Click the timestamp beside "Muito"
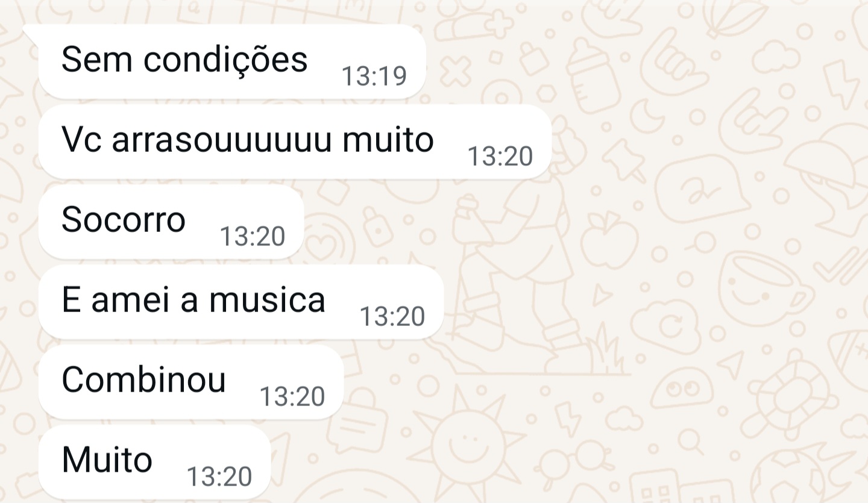The width and height of the screenshot is (868, 503). 219,476
